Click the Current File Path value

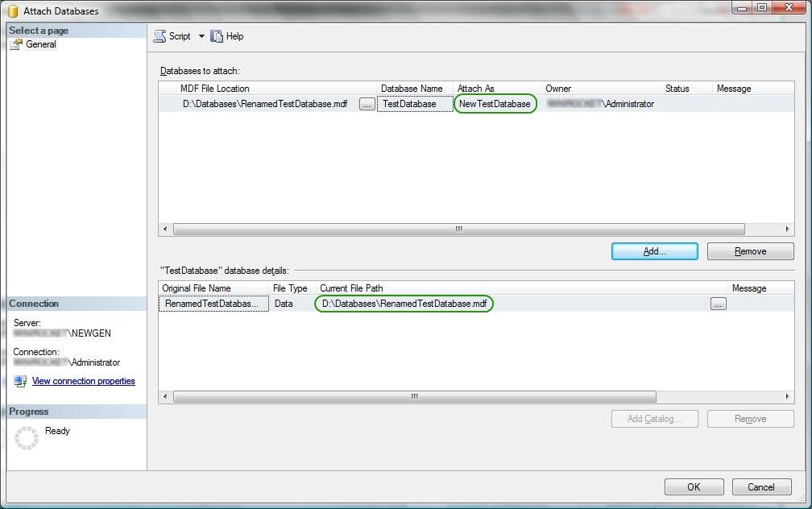coord(404,304)
